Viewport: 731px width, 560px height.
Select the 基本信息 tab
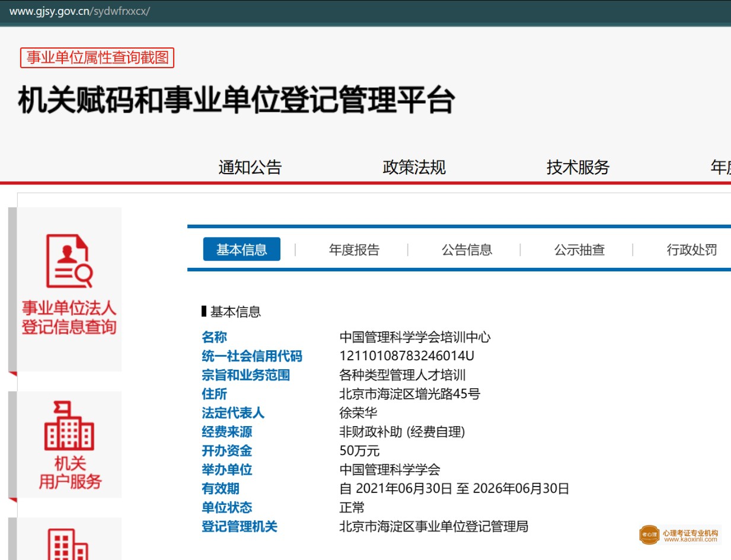click(x=241, y=249)
